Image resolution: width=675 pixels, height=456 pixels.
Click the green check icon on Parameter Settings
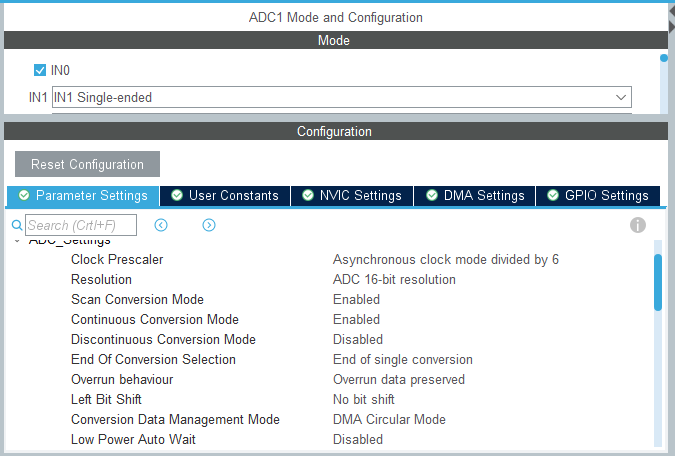pyautogui.click(x=23, y=196)
